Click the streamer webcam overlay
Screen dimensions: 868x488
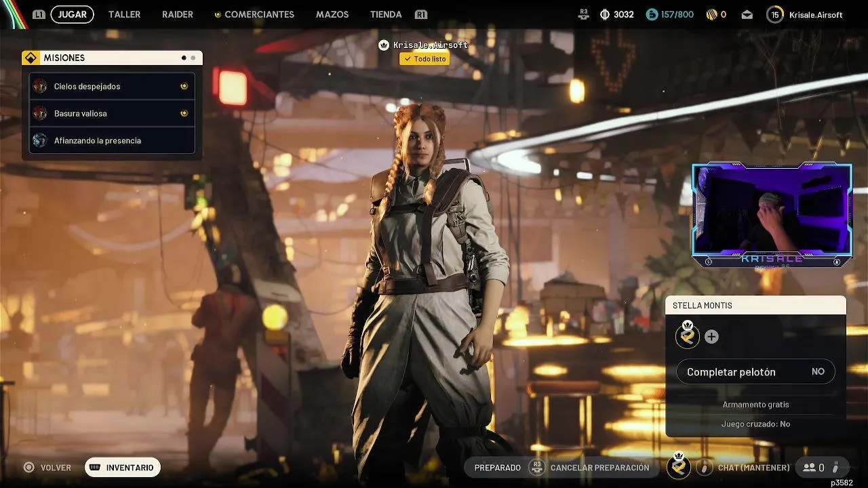(772, 214)
